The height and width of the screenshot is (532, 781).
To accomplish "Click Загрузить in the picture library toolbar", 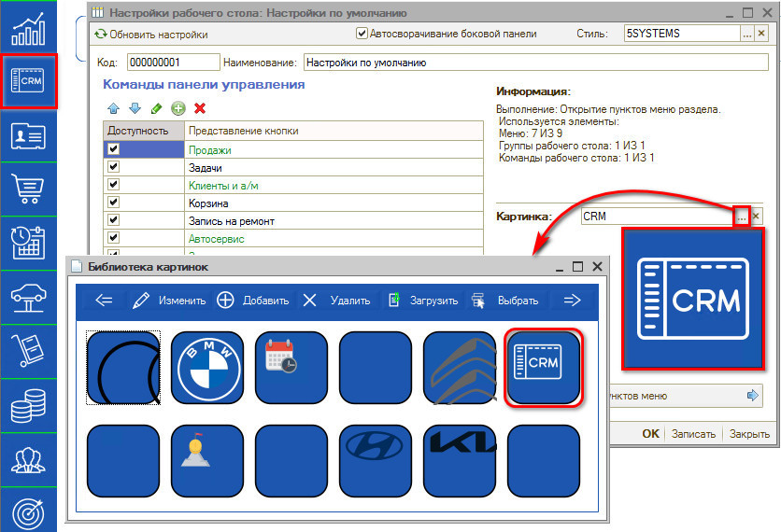I will pos(422,301).
